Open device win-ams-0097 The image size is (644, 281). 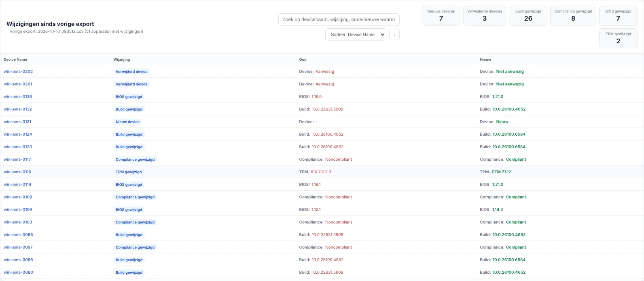(x=18, y=247)
